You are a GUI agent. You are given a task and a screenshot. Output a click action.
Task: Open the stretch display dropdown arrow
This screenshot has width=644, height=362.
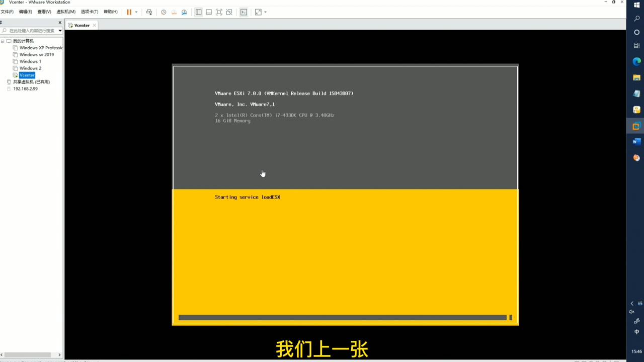tap(265, 12)
